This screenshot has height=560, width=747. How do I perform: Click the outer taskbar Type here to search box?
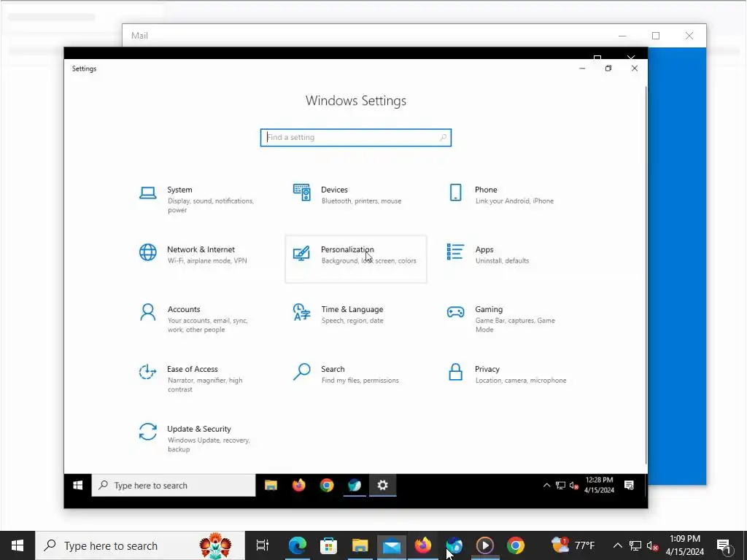click(x=140, y=545)
